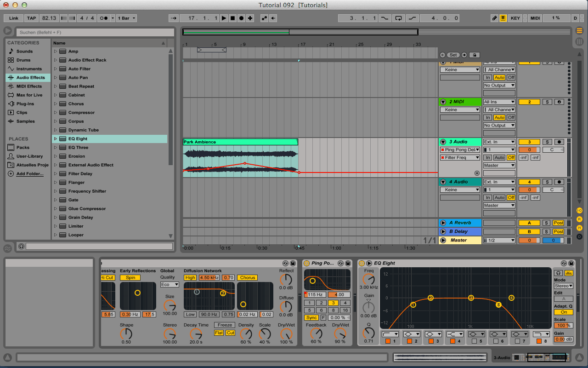
Task: Open the EQ Eight Stereo mode dropdown
Action: (563, 286)
